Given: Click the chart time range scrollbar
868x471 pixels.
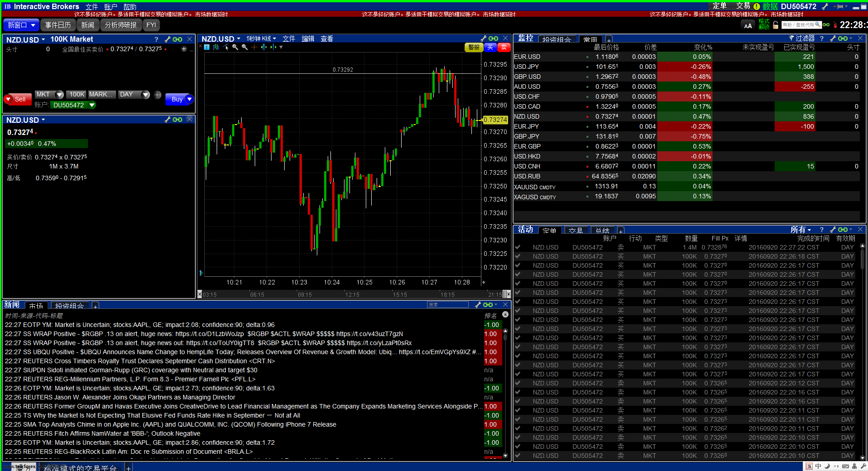Looking at the screenshot, I should 354,294.
